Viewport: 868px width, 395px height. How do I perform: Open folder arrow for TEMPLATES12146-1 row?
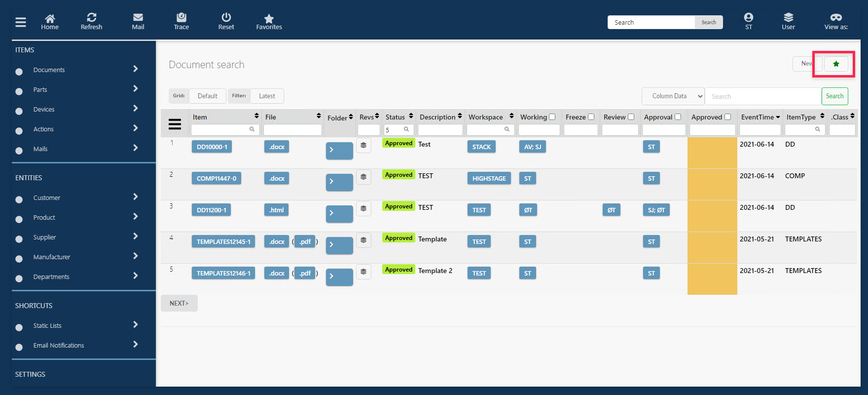(x=339, y=276)
